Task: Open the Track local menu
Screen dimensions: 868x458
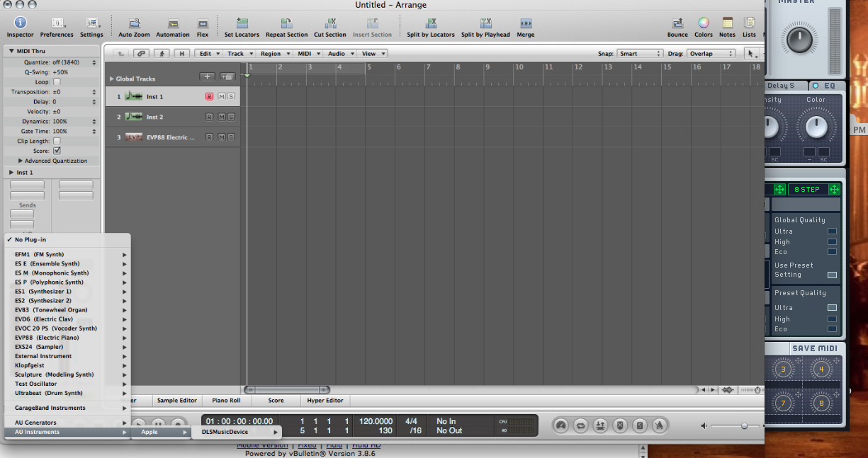Action: [239, 53]
